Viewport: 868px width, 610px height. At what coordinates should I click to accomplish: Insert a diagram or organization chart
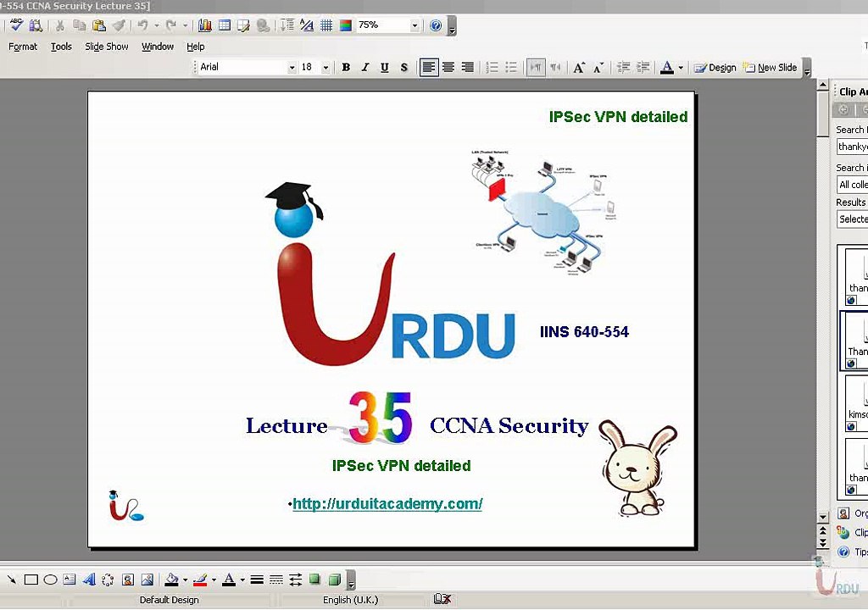pos(108,579)
